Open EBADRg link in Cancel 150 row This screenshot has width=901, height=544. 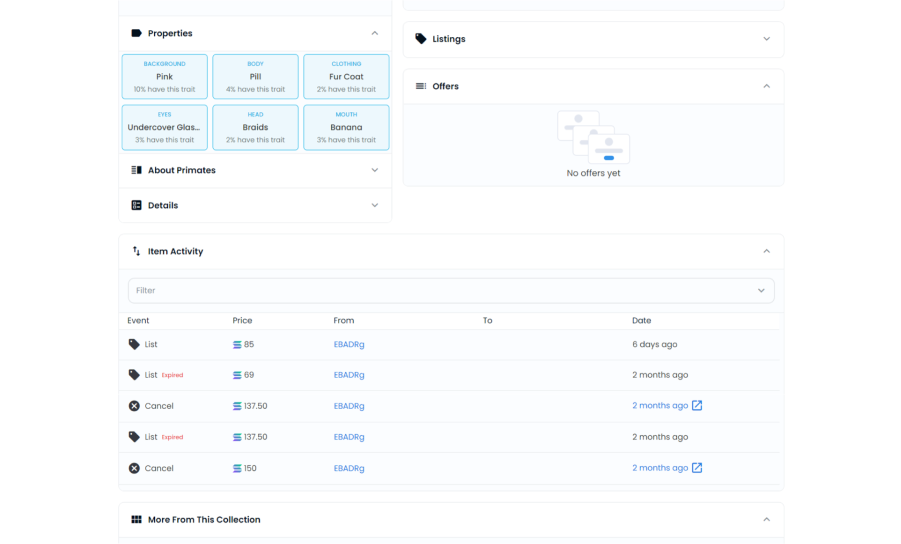(x=349, y=468)
